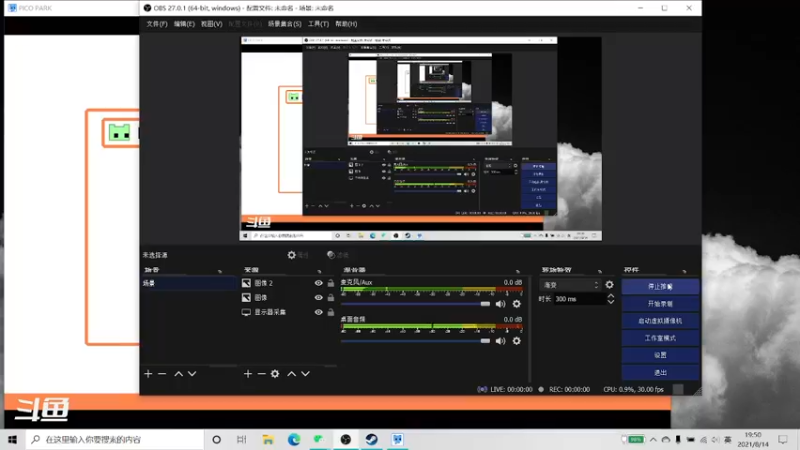Adjust the 麦克风/Aux volume slider
This screenshot has width=800, height=450.
point(415,304)
